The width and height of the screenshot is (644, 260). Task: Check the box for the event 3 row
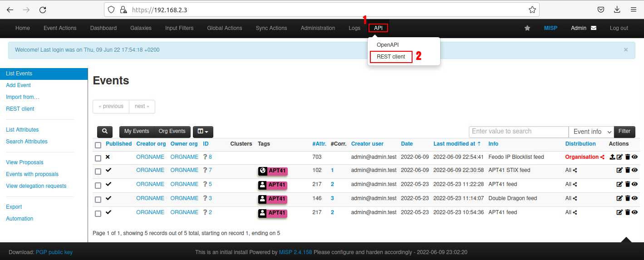coord(98,200)
